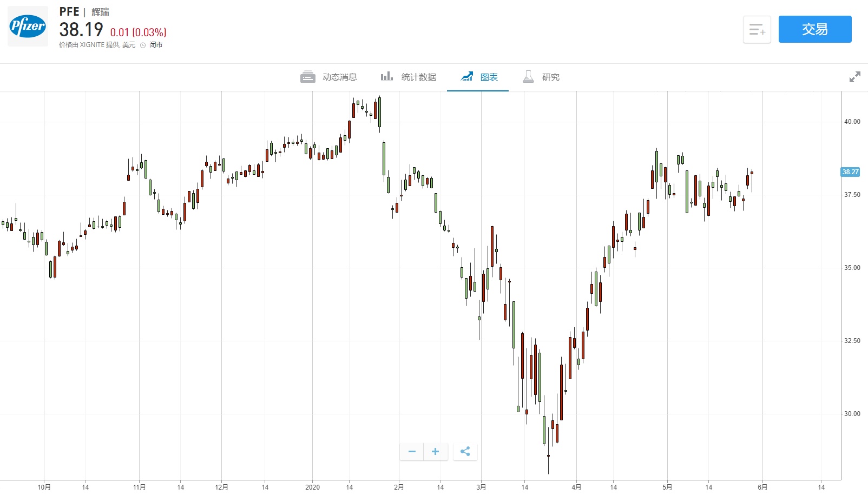Switch to the 统计数据 tab
This screenshot has height=495, width=868.
pyautogui.click(x=418, y=77)
